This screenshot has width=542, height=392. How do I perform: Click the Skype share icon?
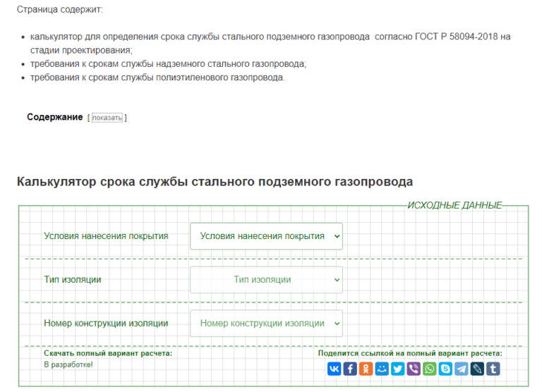click(x=445, y=369)
